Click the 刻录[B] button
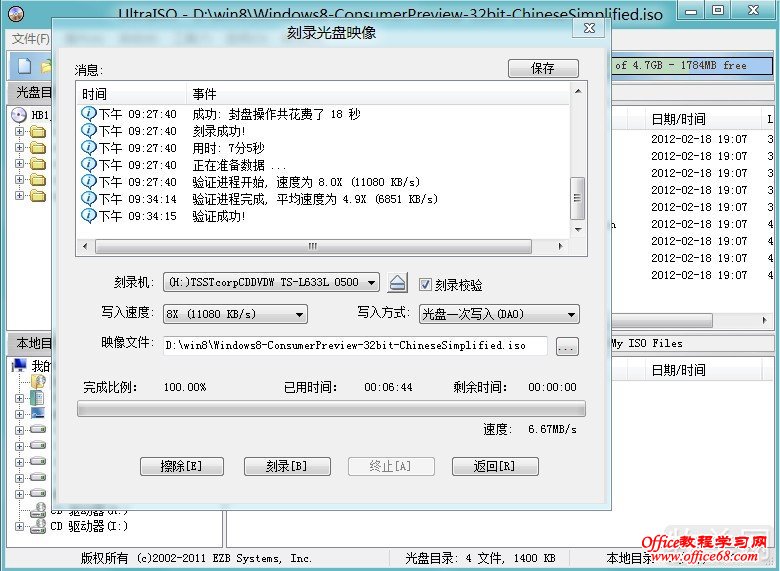The image size is (780, 571). (287, 466)
